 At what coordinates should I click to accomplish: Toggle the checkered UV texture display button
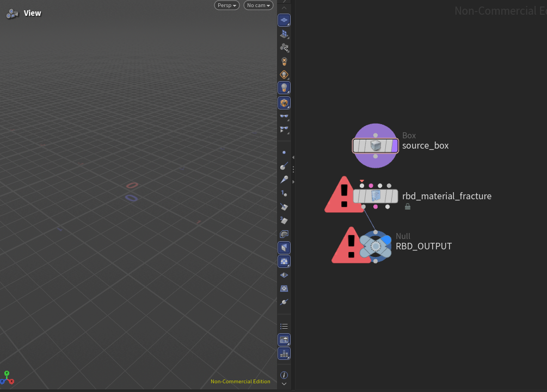tap(284, 261)
